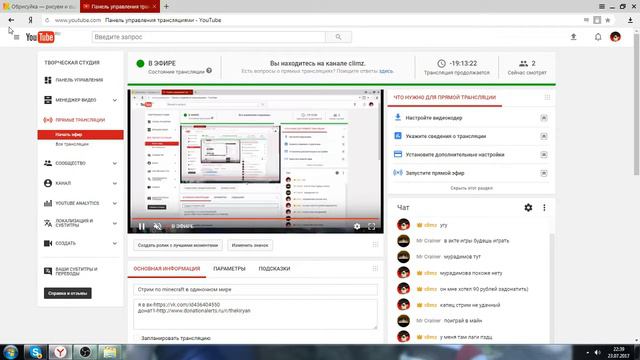Expand the YouTube Analytics chevron

pyautogui.click(x=115, y=203)
